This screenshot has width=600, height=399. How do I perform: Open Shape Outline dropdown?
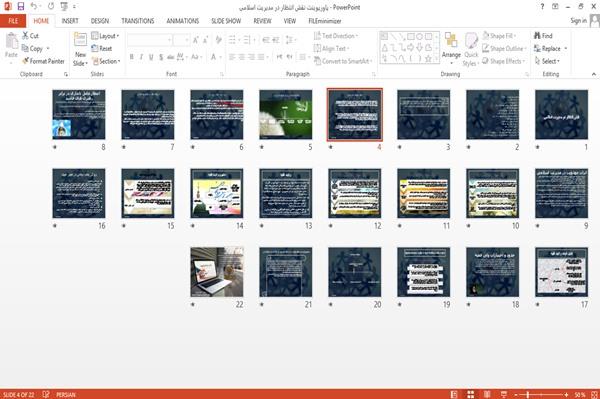[x=504, y=48]
